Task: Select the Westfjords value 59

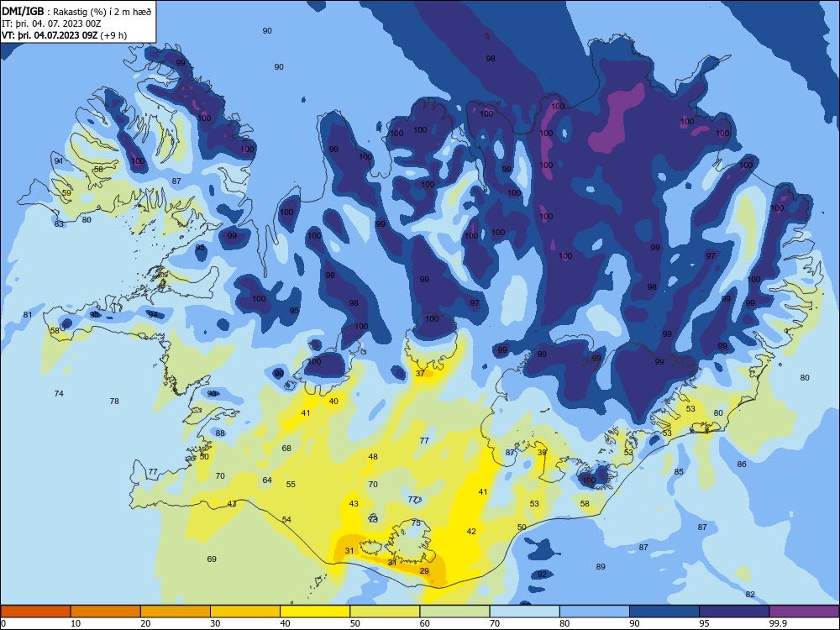Action: click(x=66, y=193)
